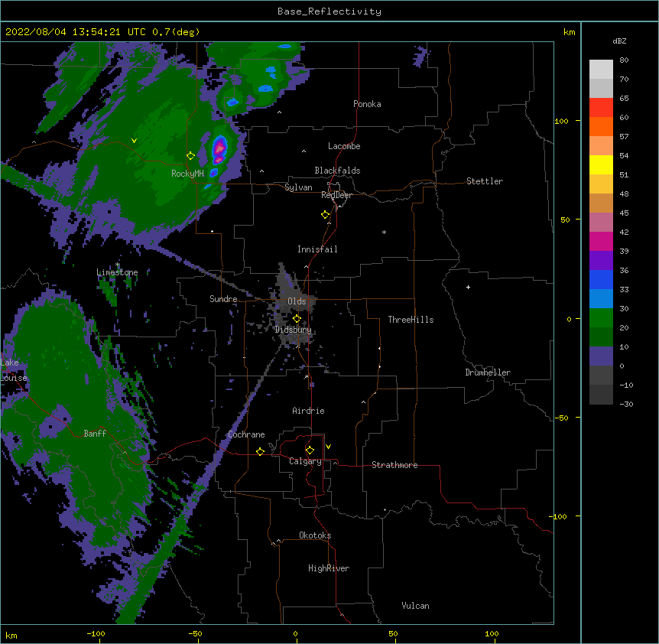Image resolution: width=659 pixels, height=644 pixels.
Task: Click the yellow V marker northwest of RockyMH
Action: pyautogui.click(x=134, y=141)
